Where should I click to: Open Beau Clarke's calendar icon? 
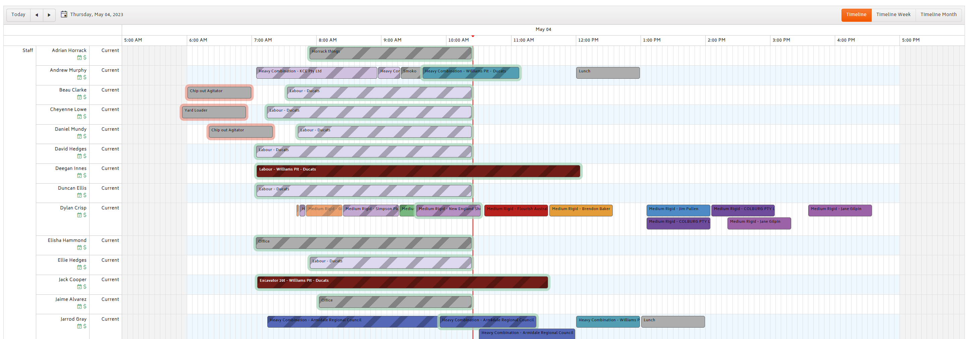(x=79, y=97)
